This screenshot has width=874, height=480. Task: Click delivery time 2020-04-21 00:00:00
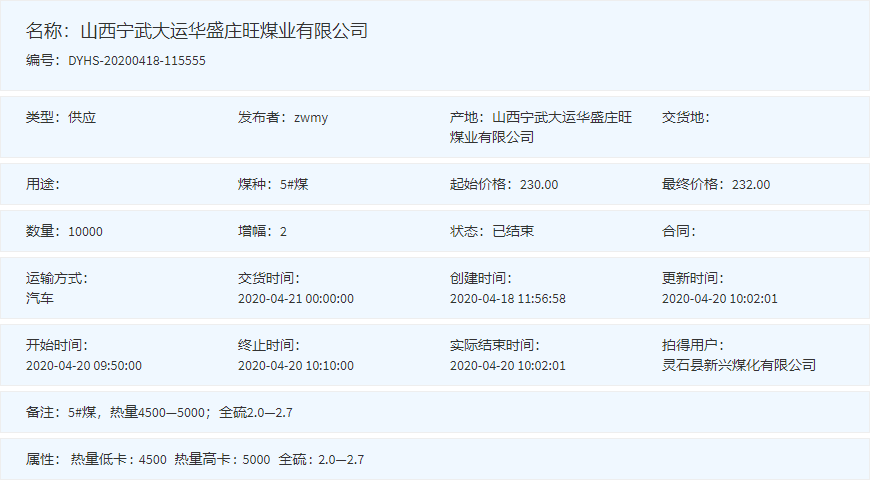(296, 298)
